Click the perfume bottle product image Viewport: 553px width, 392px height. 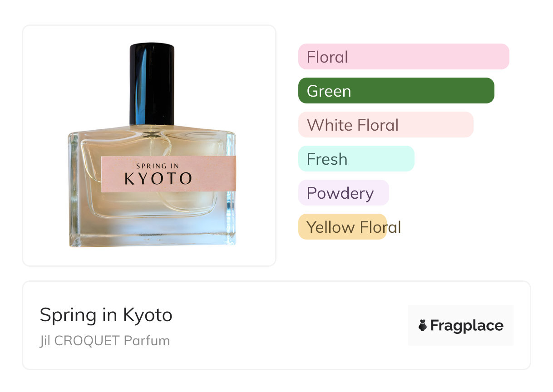tap(152, 145)
